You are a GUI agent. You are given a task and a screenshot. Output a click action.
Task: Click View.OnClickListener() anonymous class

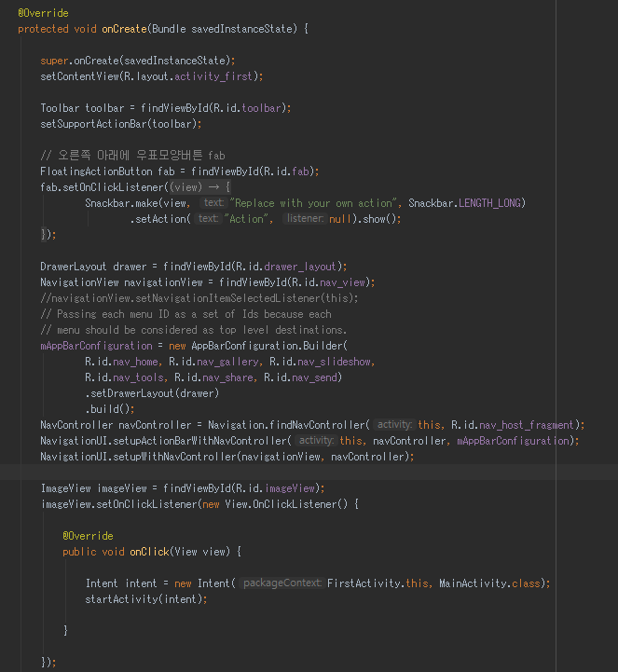click(286, 504)
